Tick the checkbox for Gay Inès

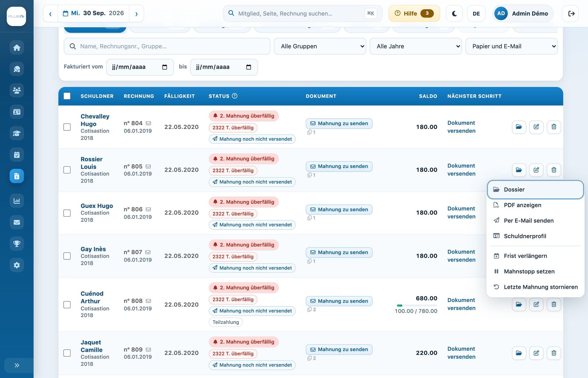[x=67, y=256]
